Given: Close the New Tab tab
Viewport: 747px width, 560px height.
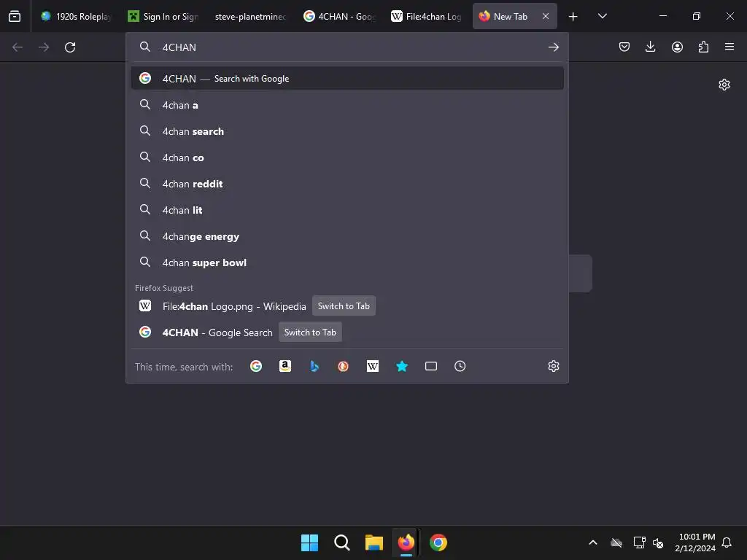Looking at the screenshot, I should click(x=546, y=16).
